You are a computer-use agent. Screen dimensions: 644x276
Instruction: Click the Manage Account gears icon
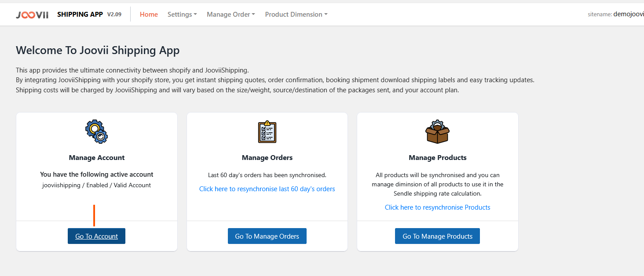click(x=96, y=132)
